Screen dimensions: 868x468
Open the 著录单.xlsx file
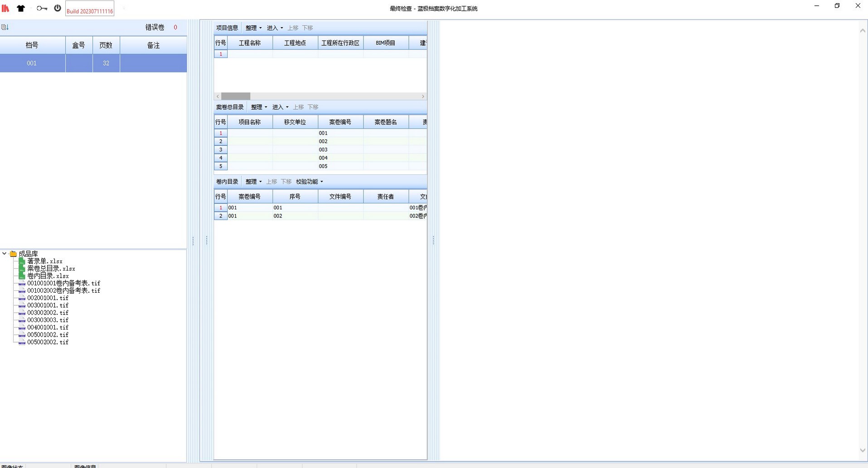(x=44, y=261)
